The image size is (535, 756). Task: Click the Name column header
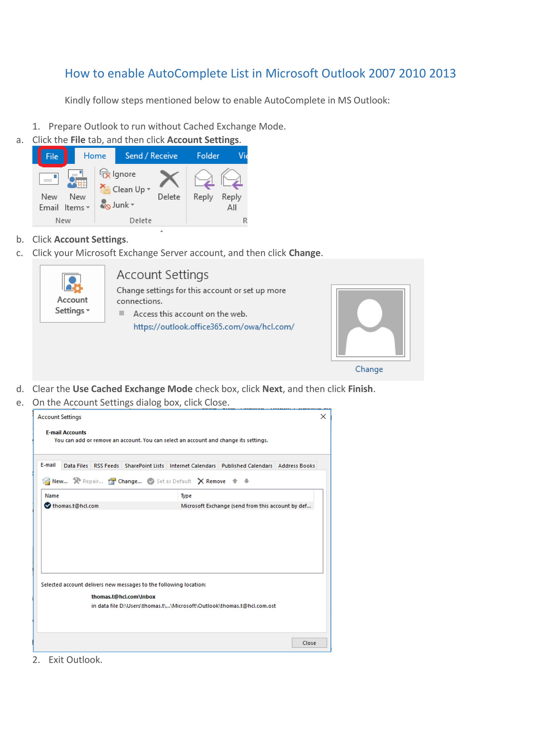pos(110,496)
